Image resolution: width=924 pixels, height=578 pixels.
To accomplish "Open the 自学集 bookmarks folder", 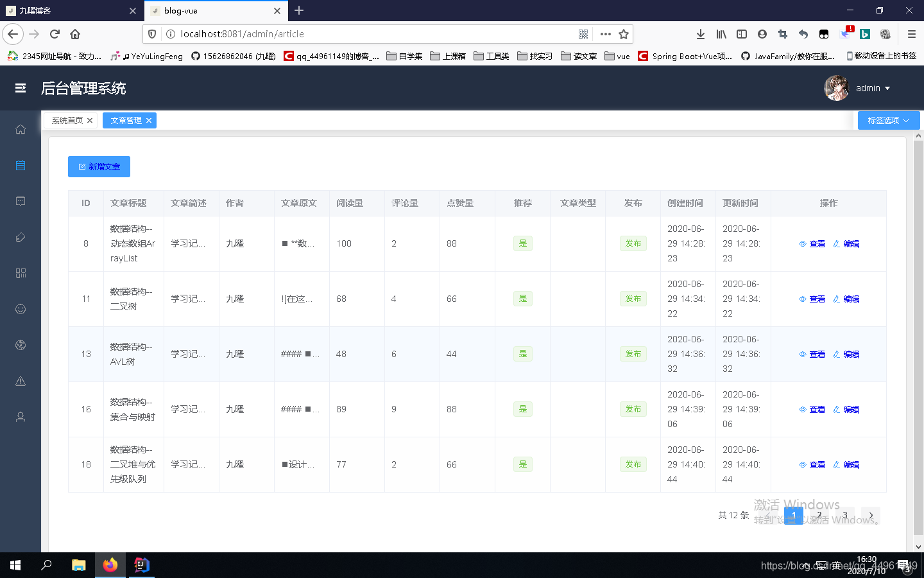I will (x=404, y=56).
